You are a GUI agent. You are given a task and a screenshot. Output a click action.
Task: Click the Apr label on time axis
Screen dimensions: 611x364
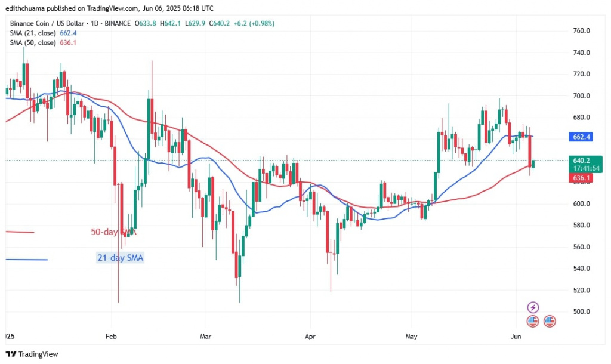(308, 337)
